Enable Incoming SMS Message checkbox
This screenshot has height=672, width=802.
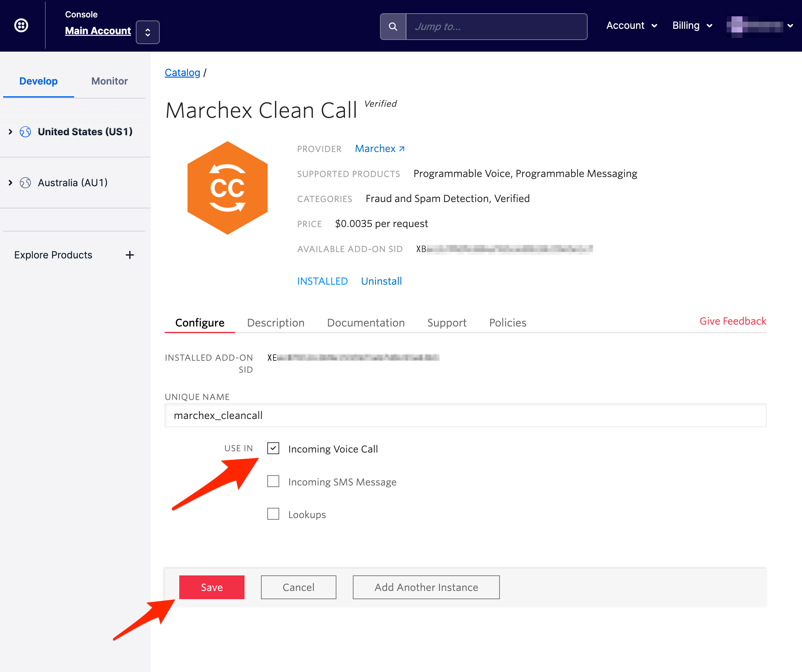(x=273, y=481)
